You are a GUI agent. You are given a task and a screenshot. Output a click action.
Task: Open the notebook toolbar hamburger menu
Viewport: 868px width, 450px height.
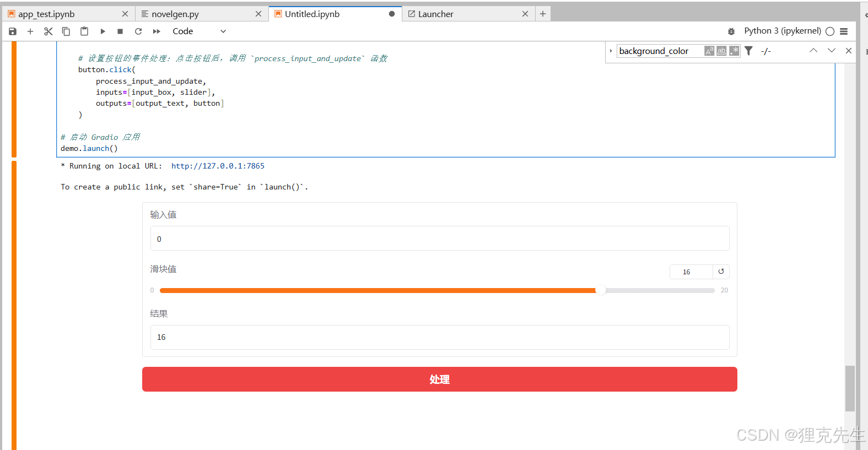point(844,31)
